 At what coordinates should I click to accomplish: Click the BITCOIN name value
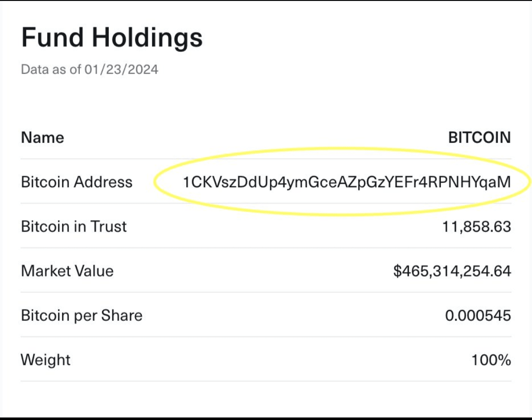coord(479,138)
